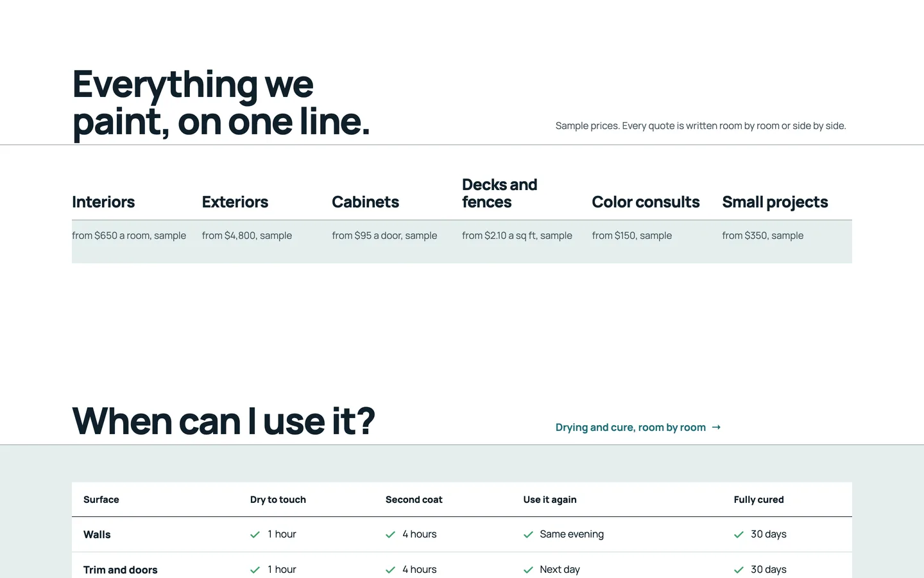Select the Trim and doors row label
This screenshot has height=578, width=924.
click(121, 570)
